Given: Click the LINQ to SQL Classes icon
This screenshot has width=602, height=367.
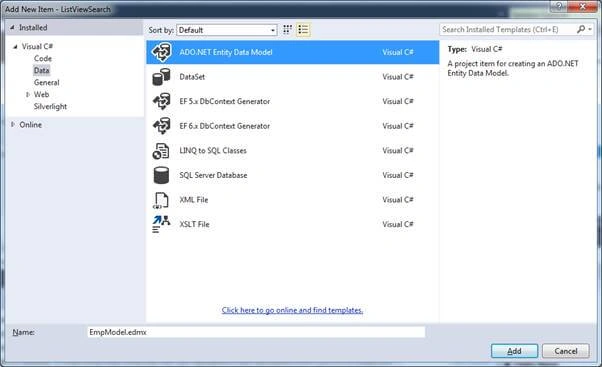Looking at the screenshot, I should 161,151.
